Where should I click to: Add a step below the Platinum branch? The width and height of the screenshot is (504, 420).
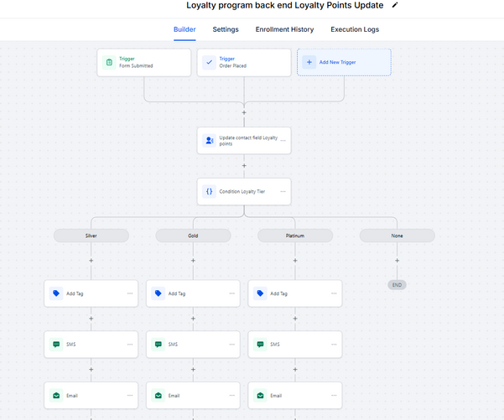click(x=295, y=261)
